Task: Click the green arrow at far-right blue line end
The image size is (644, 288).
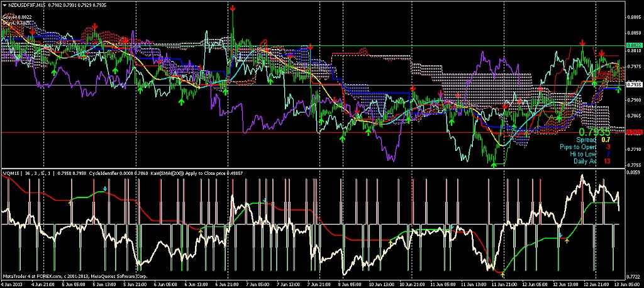Action: (619, 89)
